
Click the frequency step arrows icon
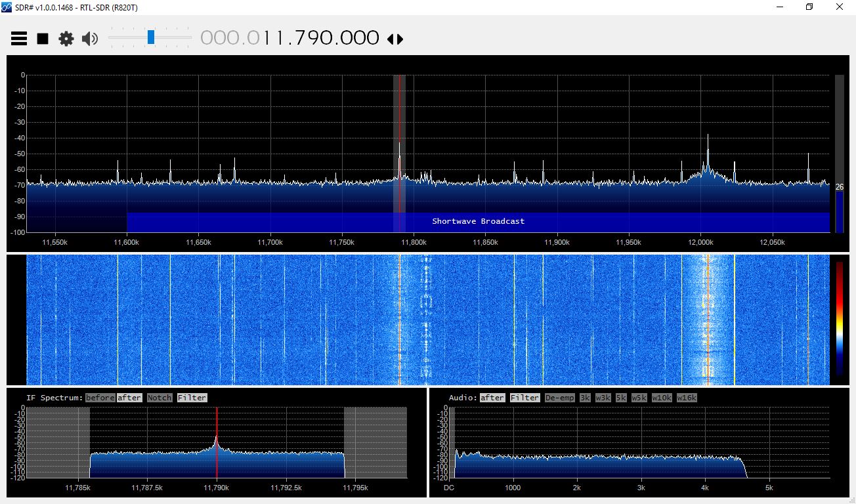click(395, 39)
